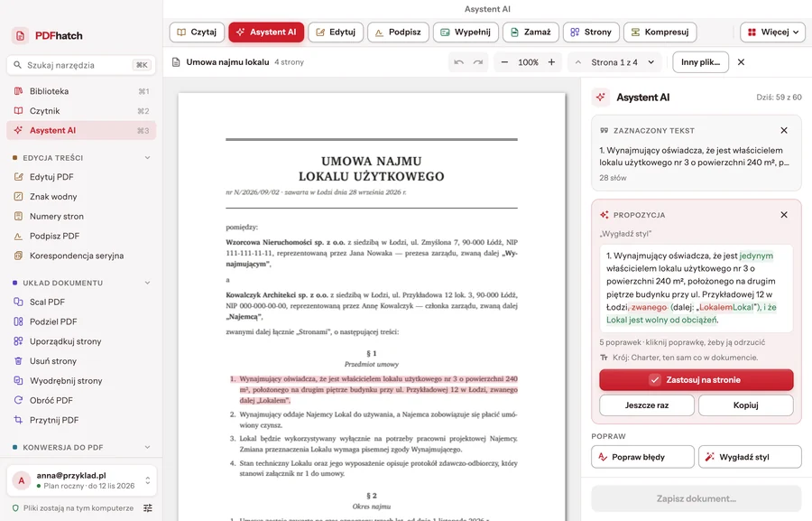
Task: Open the Więcej dropdown menu
Action: 772,33
